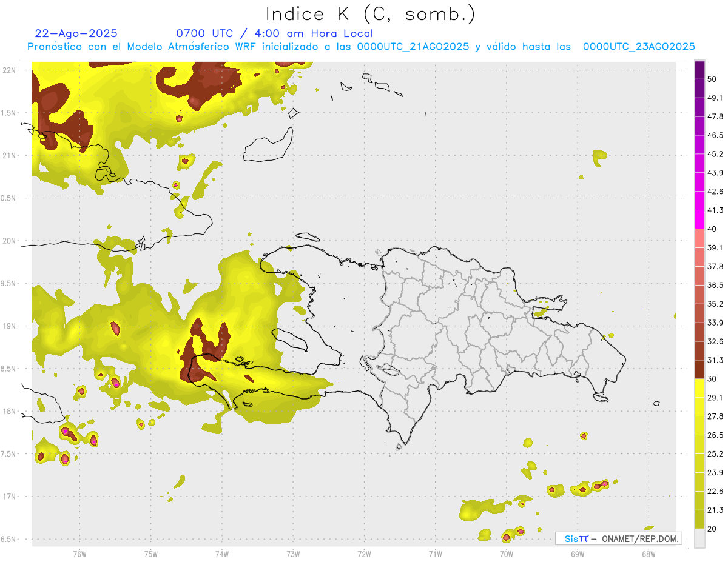Image resolution: width=728 pixels, height=562 pixels.
Task: Click the "29.1" color scale value
Action: pyautogui.click(x=715, y=398)
